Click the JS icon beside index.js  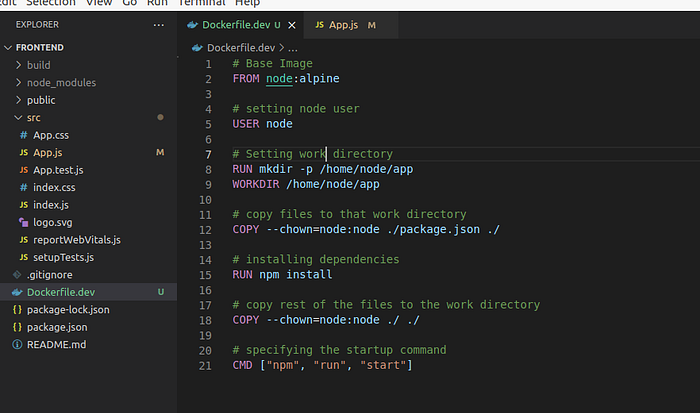coord(24,204)
